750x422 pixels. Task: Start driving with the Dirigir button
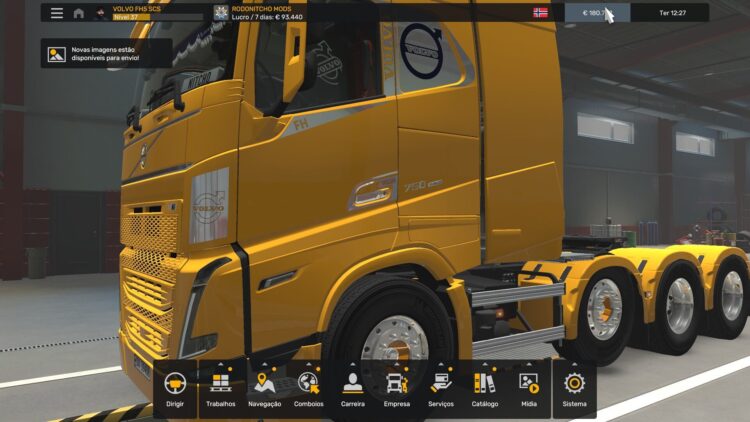[x=175, y=388]
